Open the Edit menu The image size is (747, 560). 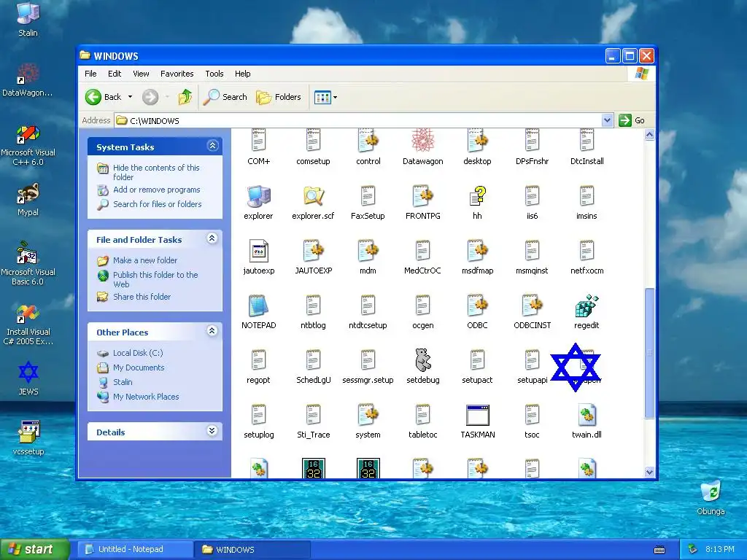(x=115, y=74)
